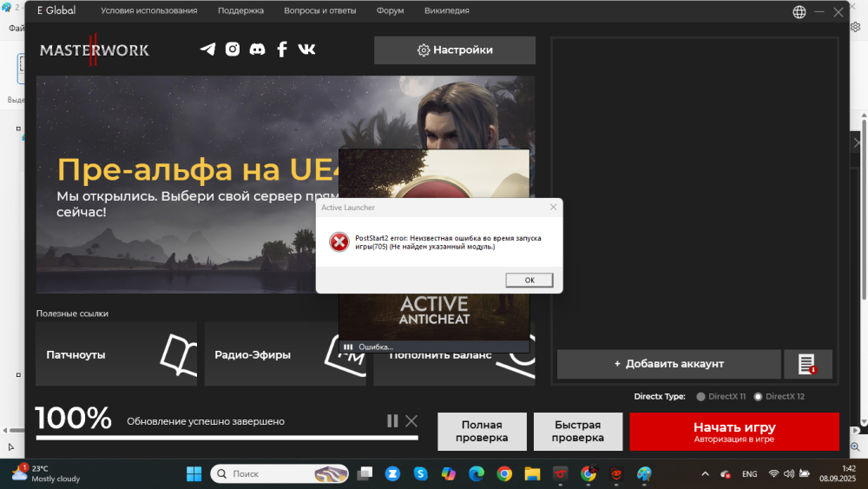Open the Telegram social link icon
Image resolution: width=868 pixels, height=489 pixels.
point(207,50)
